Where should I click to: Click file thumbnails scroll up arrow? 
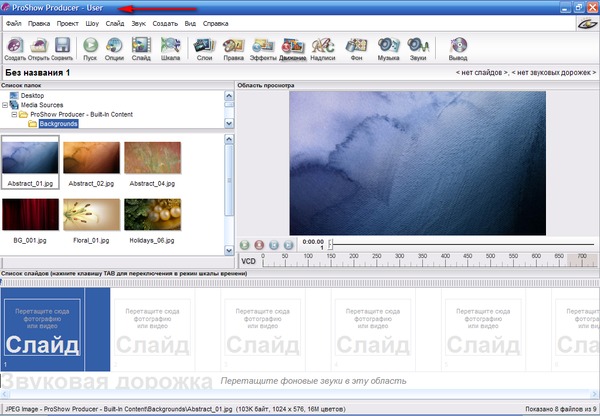pos(229,139)
